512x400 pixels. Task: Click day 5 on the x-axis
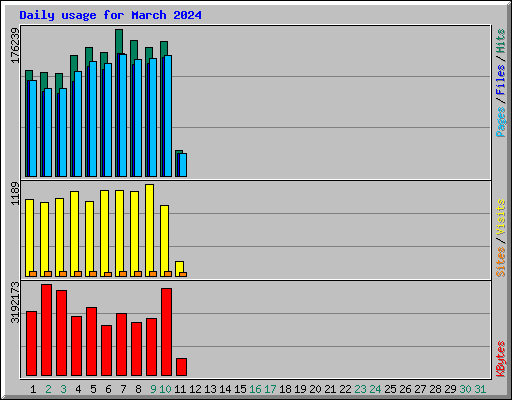tap(93, 389)
